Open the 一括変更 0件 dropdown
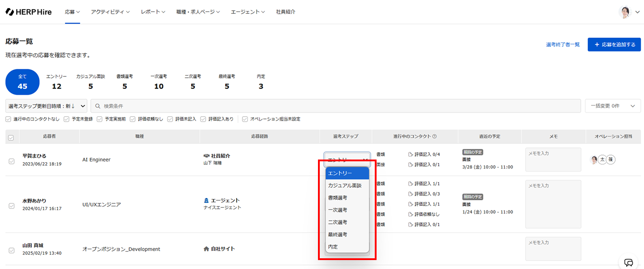Screen dimensions: 644x269 pyautogui.click(x=613, y=106)
